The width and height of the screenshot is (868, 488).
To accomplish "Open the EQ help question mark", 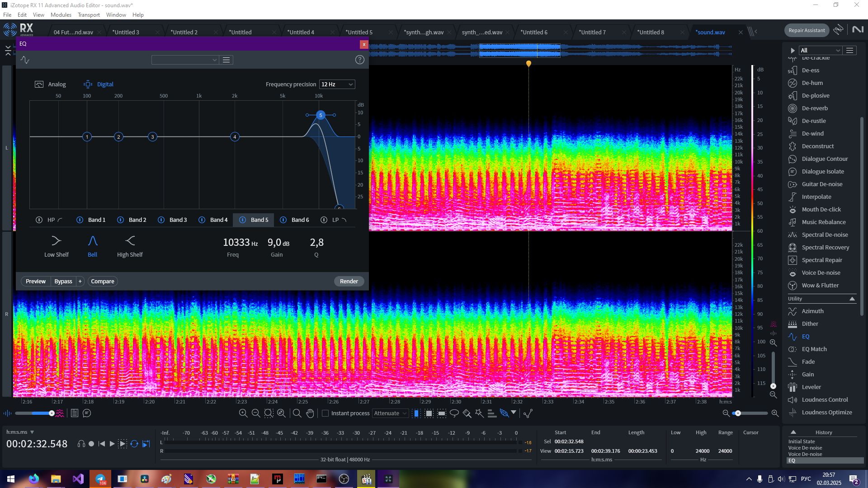I will (359, 60).
